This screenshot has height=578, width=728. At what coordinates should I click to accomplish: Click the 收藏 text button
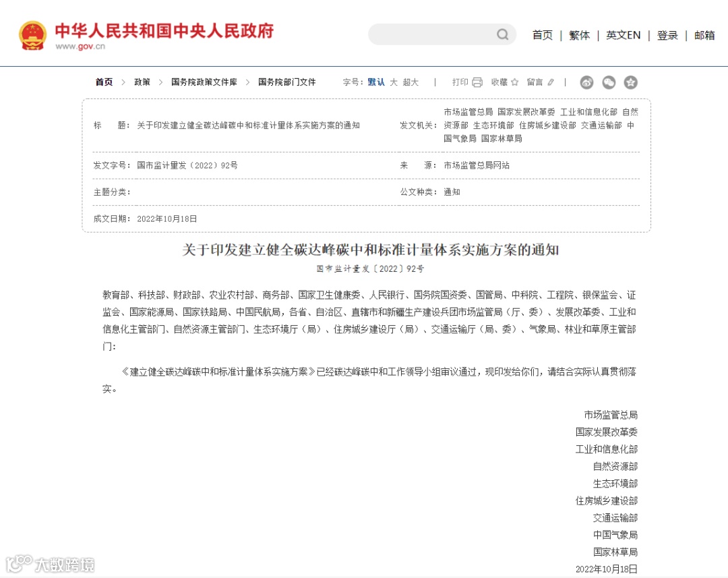pyautogui.click(x=499, y=82)
